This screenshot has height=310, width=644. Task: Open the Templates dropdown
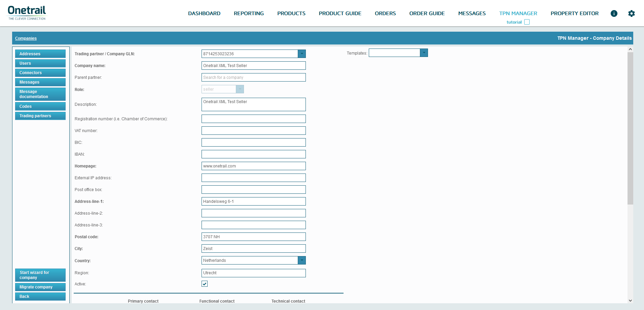tap(424, 53)
